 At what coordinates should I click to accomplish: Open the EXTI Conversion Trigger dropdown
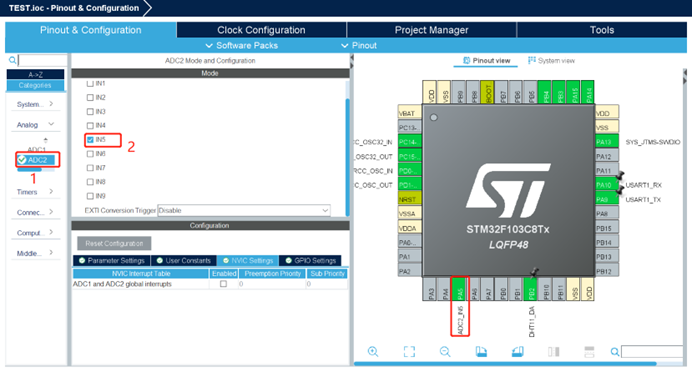point(244,210)
